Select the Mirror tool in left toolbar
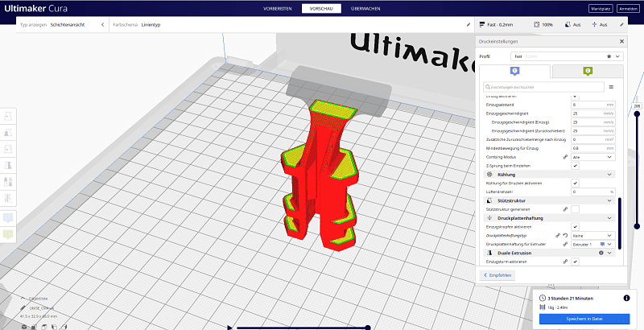 (7, 166)
